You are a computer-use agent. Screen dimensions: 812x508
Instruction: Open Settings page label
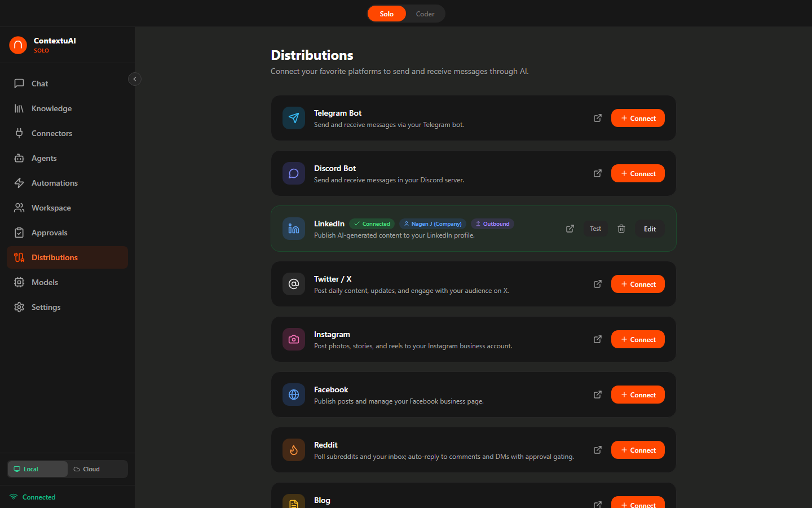[46, 307]
